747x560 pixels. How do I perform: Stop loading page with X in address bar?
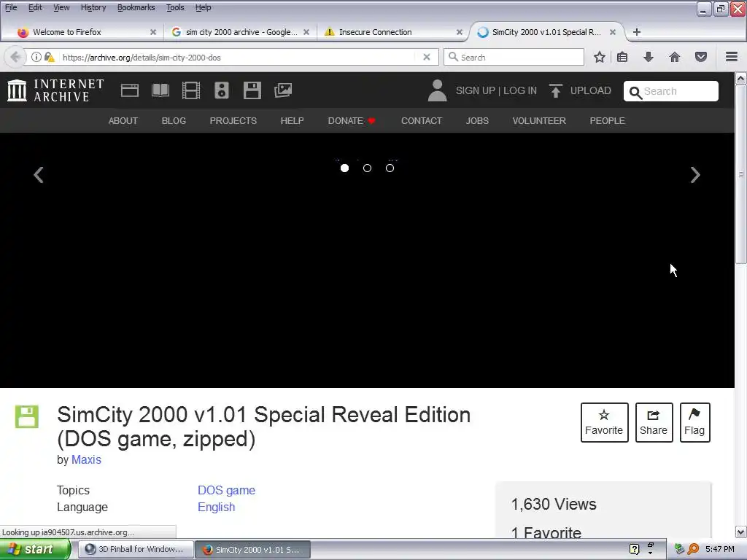tap(427, 57)
